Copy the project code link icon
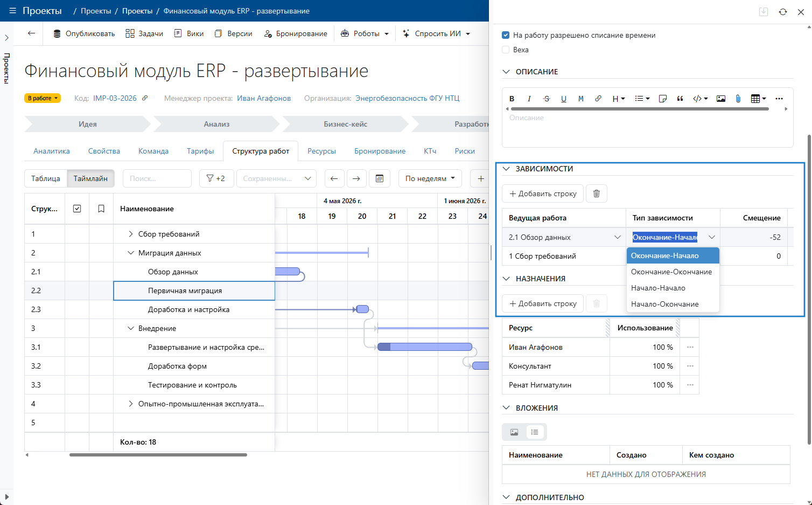812x505 pixels. pyautogui.click(x=145, y=98)
